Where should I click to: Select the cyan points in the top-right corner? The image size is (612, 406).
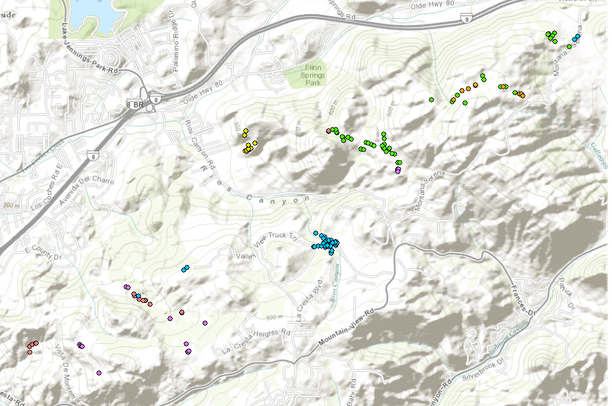[576, 38]
